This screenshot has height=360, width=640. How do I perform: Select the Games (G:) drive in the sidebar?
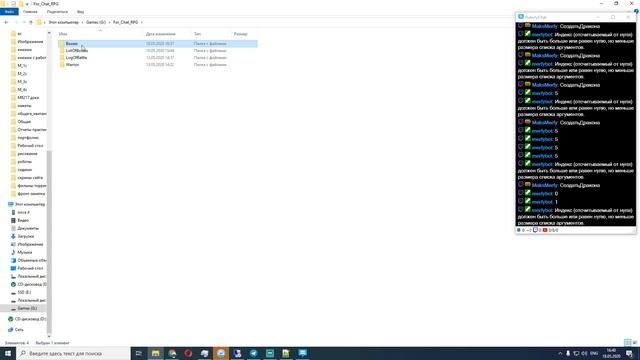pyautogui.click(x=27, y=308)
